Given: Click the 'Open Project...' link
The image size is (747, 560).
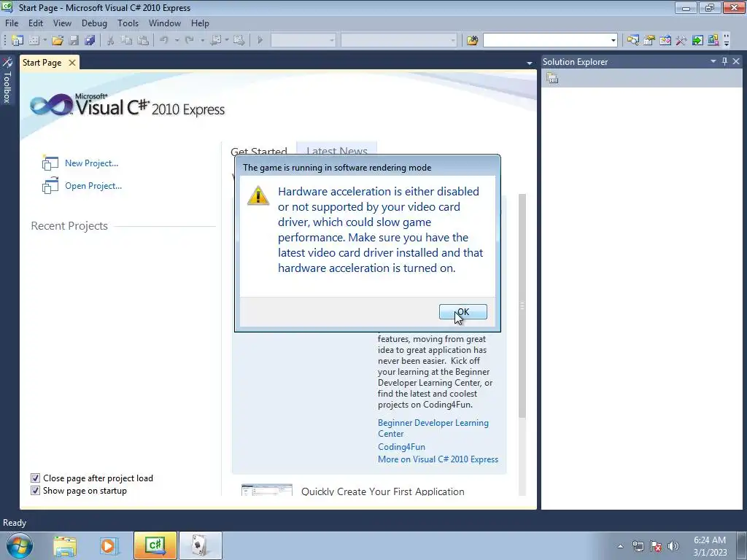Looking at the screenshot, I should [93, 186].
